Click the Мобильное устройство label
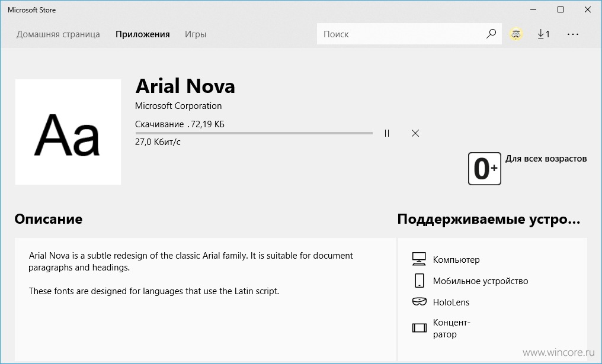This screenshot has width=602, height=364. [x=481, y=281]
